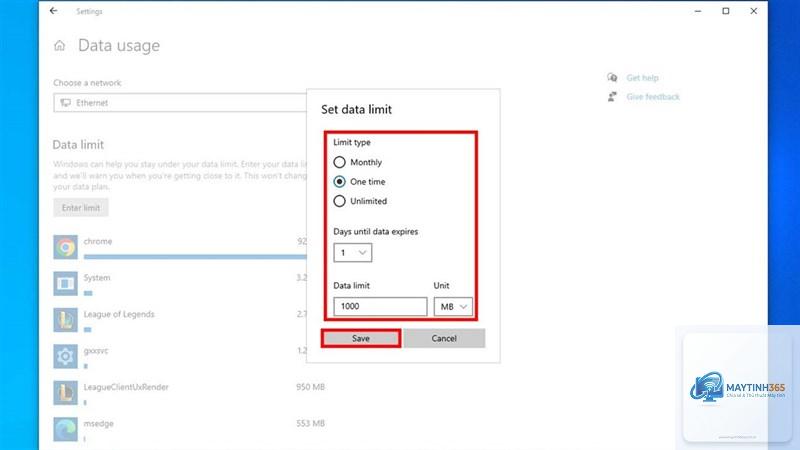Click the League of Legends label
The image size is (800, 450).
[x=119, y=314]
